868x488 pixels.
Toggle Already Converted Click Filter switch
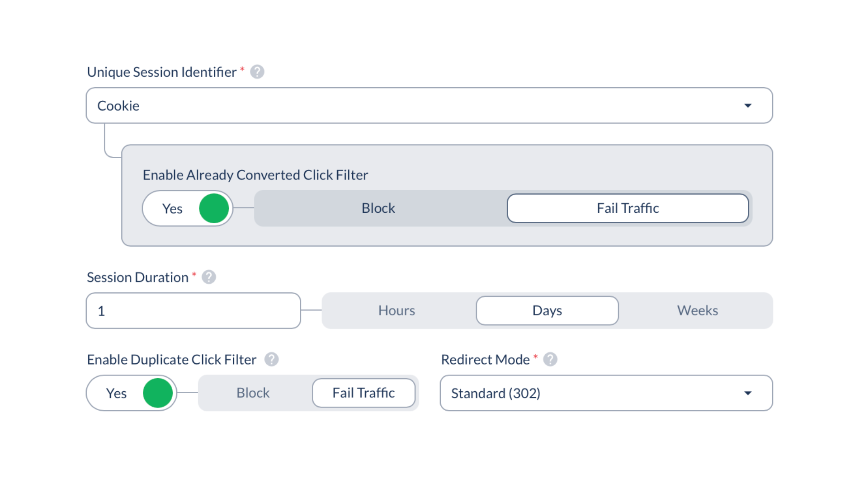coord(188,208)
